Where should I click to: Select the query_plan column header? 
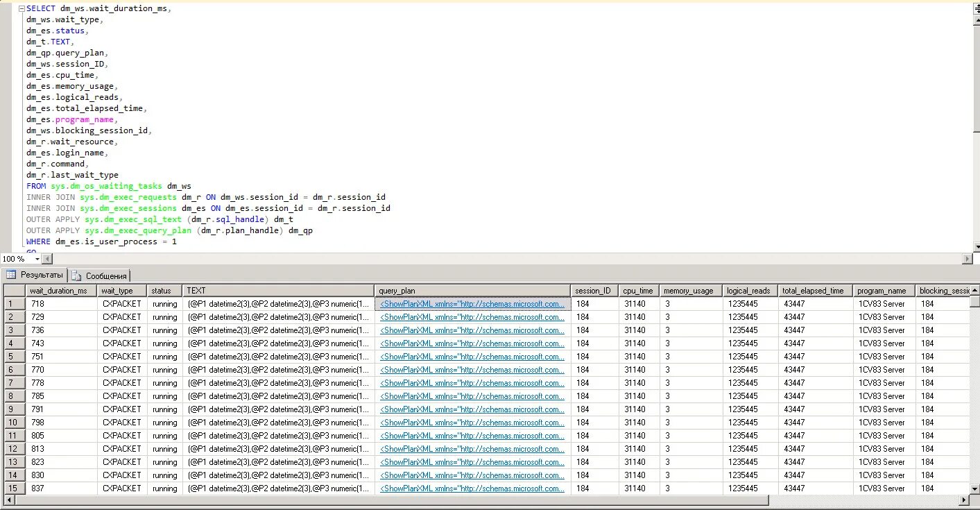tap(472, 291)
